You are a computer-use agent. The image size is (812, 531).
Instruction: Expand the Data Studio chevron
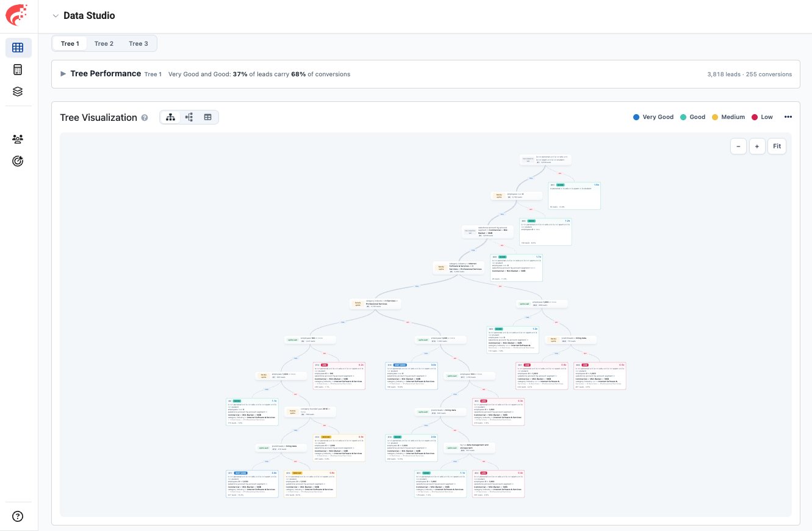tap(56, 16)
